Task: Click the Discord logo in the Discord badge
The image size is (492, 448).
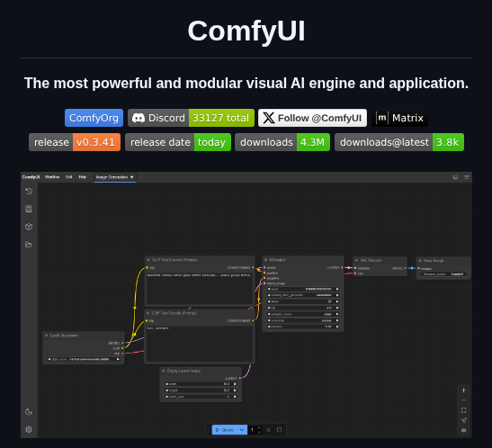Action: (x=139, y=118)
